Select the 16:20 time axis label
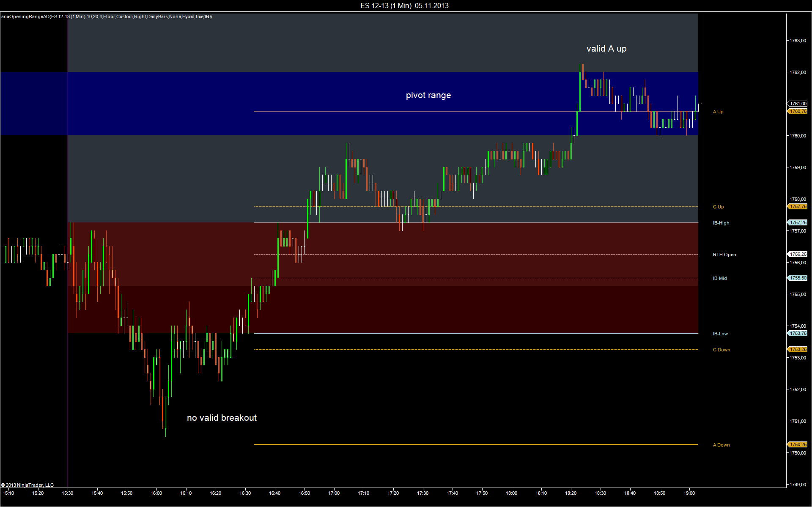Viewport: 812px width, 507px height. [x=216, y=493]
